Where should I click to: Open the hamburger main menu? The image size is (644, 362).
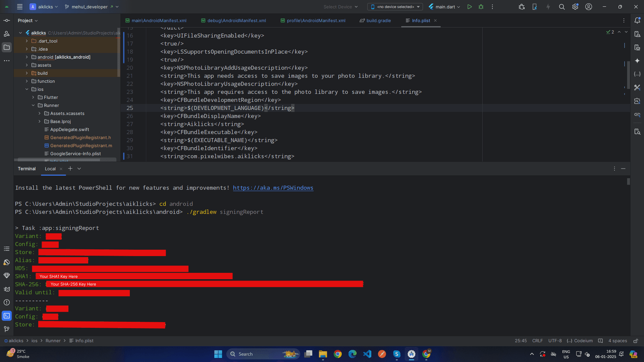point(20,7)
